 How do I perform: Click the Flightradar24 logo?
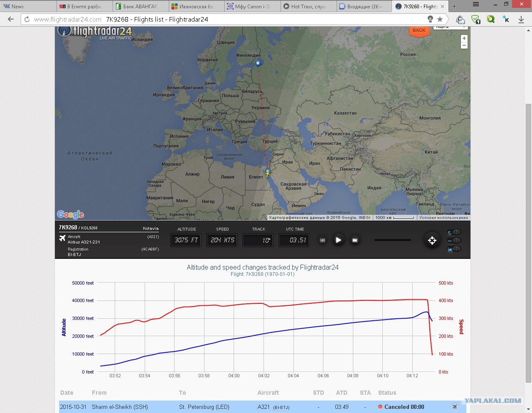(x=95, y=32)
